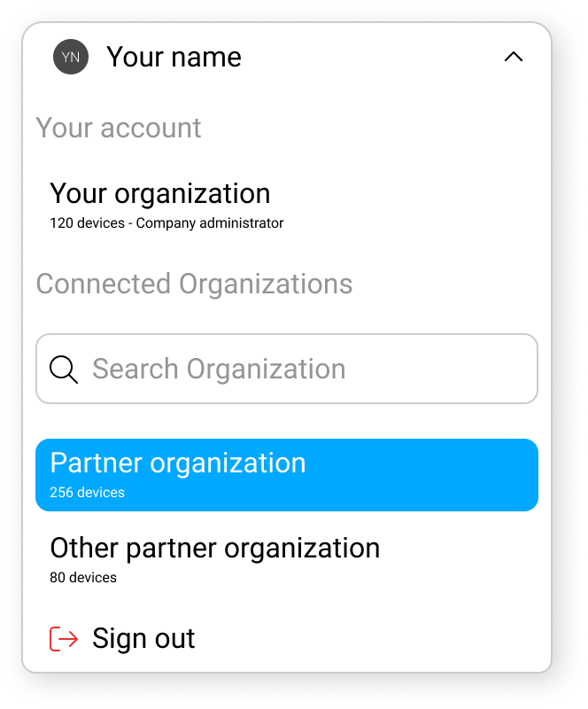The height and width of the screenshot is (709, 588).
Task: Switch to Other partner organization
Action: point(214,548)
